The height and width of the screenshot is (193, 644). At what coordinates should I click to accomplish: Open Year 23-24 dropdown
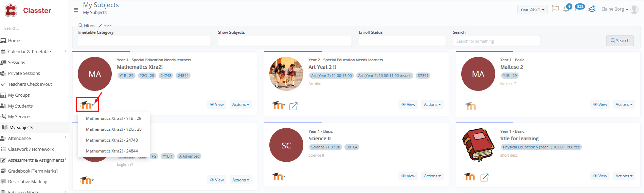coord(532,10)
